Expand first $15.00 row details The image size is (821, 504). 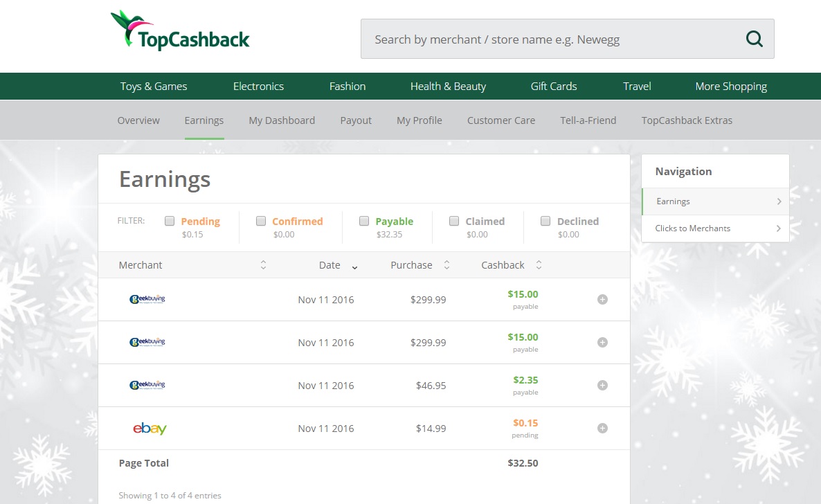[x=602, y=300]
